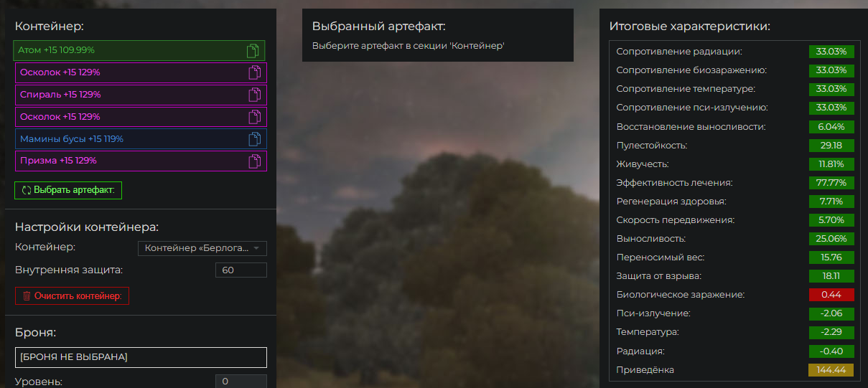Click copy icon on Мамины бусы row
868x388 pixels.
point(254,139)
